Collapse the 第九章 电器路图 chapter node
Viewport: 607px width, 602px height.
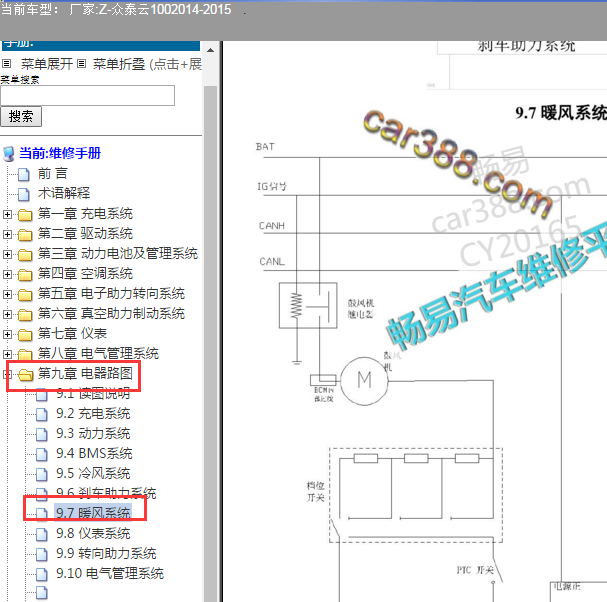click(x=5, y=374)
